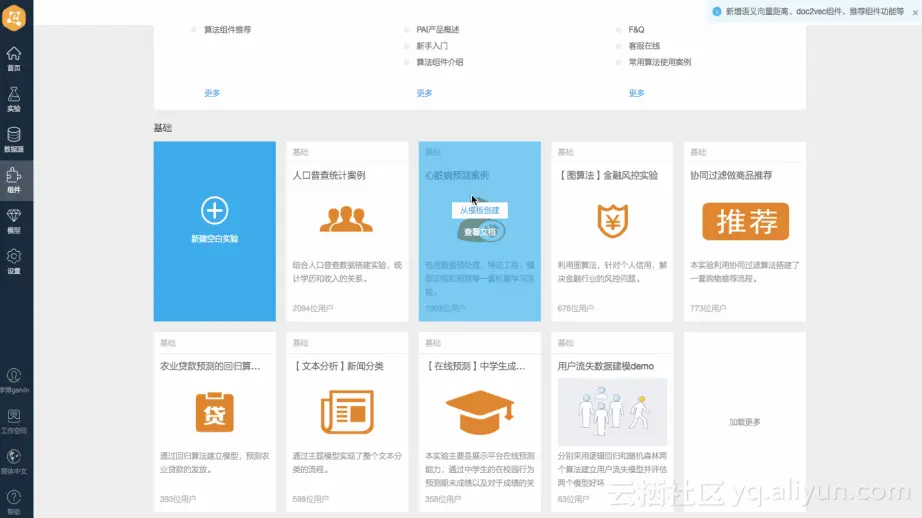Open the 新建空白实验 blue card
922x518 pixels.
pyautogui.click(x=215, y=231)
